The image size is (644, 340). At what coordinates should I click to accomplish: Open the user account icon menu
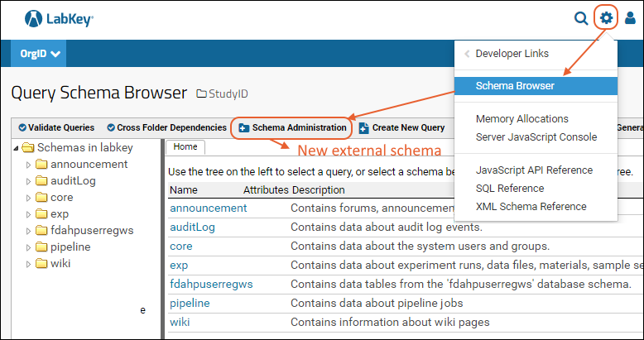pos(631,17)
